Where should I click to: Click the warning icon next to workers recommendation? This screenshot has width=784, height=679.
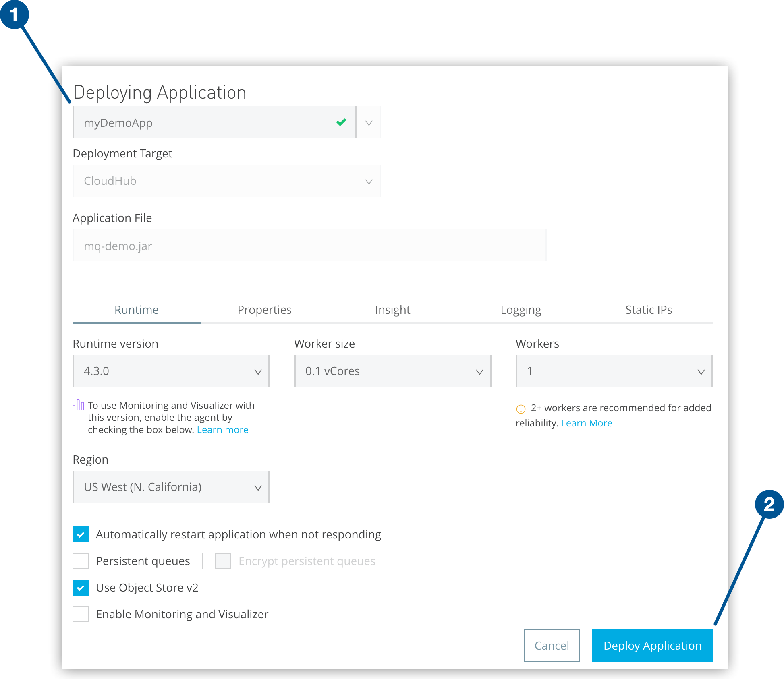(521, 408)
